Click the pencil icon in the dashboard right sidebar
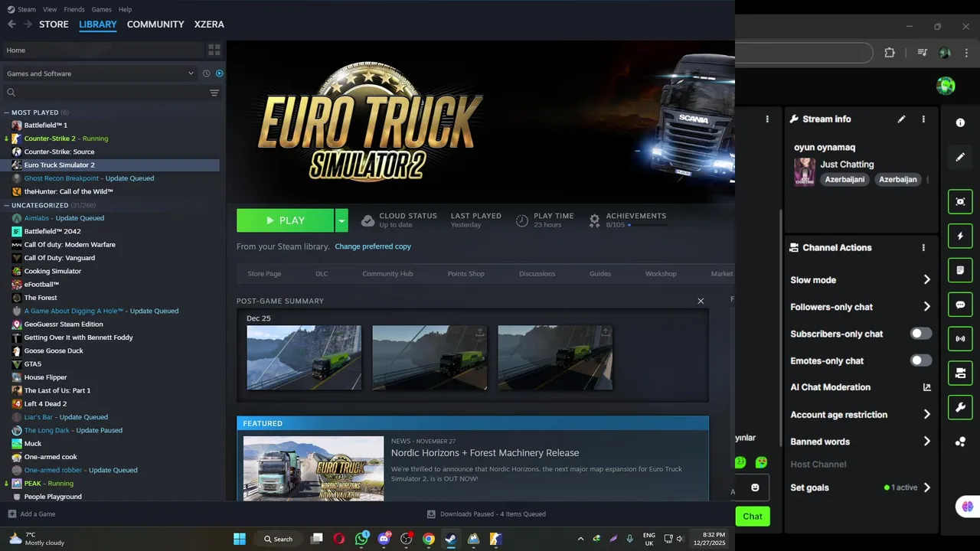 pyautogui.click(x=960, y=157)
